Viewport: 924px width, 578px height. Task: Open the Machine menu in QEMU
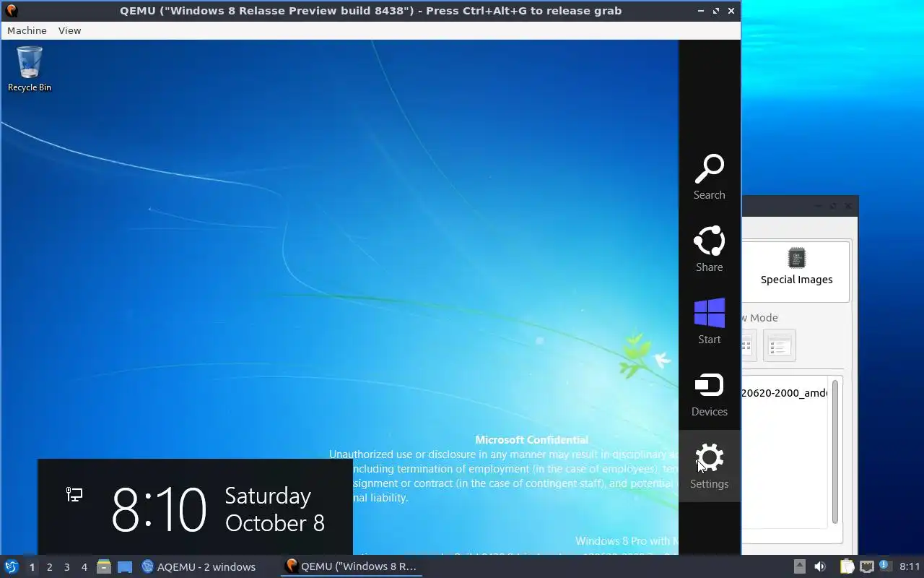click(x=27, y=30)
